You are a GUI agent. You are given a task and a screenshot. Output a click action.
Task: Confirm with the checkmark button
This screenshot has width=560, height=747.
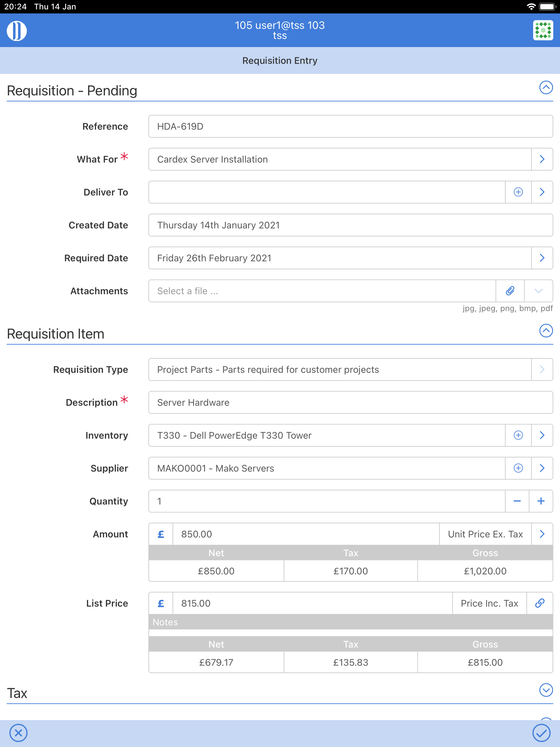point(542,733)
